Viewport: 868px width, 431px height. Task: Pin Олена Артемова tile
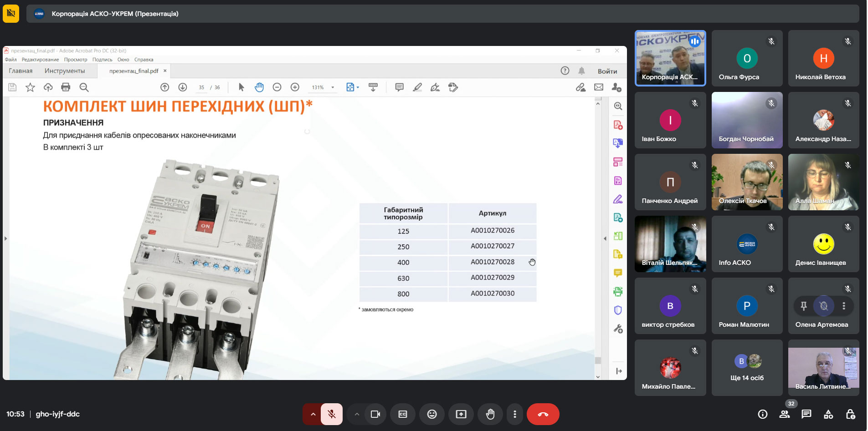804,306
